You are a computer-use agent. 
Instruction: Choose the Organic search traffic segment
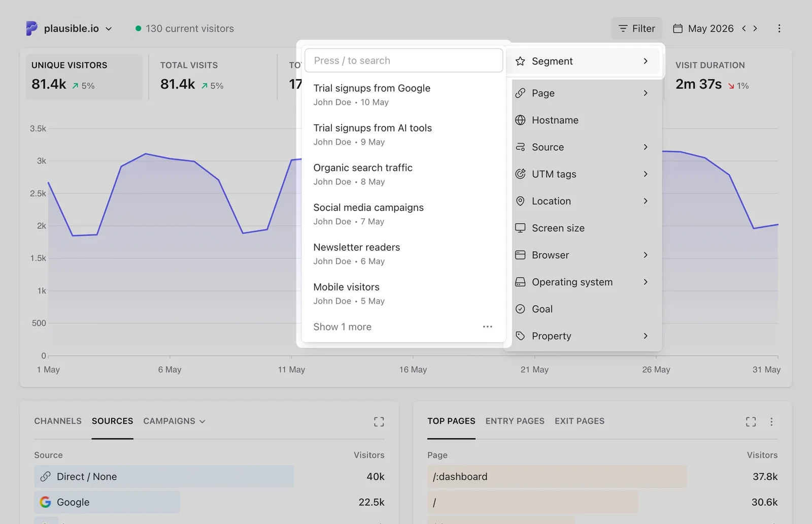point(403,174)
